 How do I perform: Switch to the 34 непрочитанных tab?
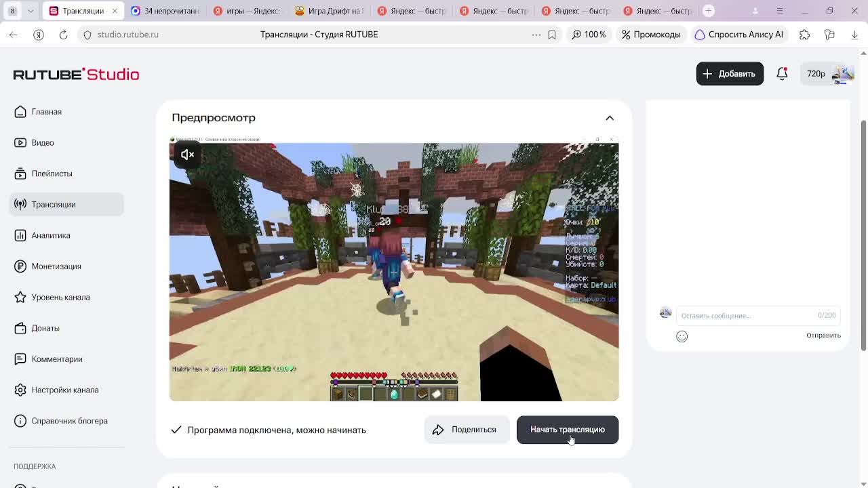click(x=165, y=11)
